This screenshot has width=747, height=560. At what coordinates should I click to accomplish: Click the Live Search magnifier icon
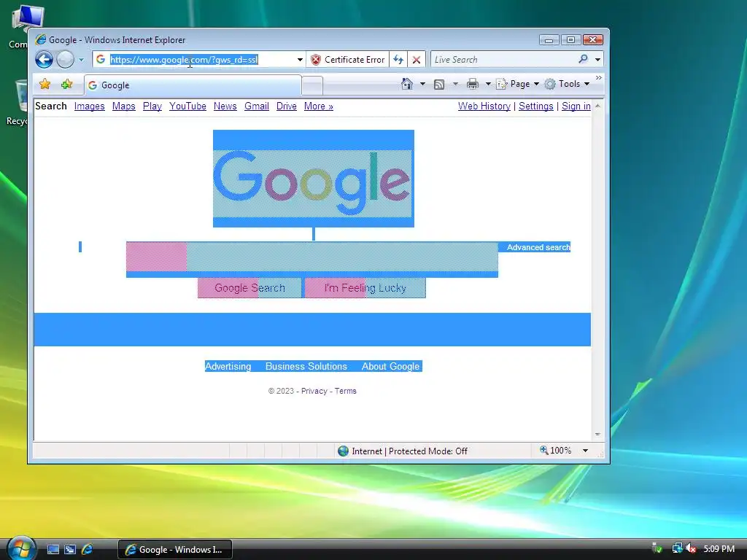point(583,59)
